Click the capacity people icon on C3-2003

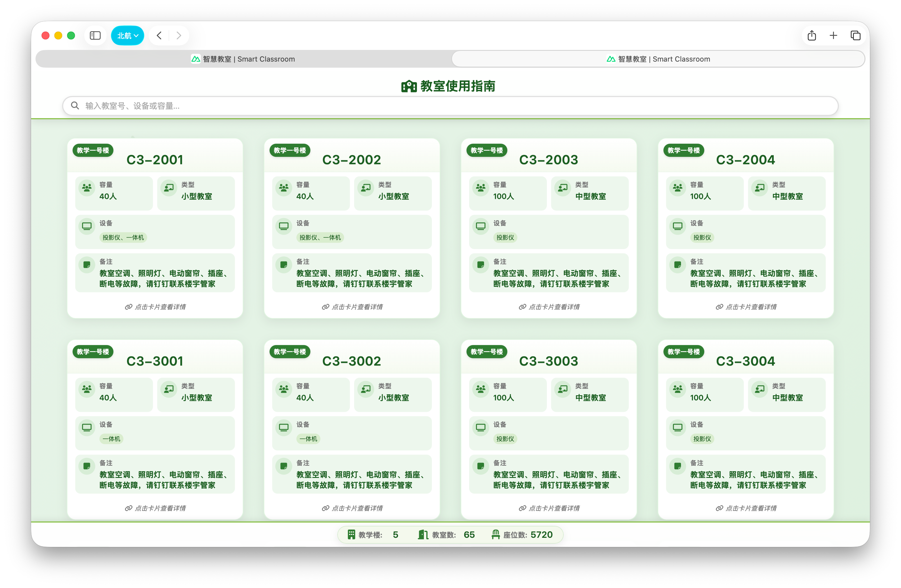point(481,187)
